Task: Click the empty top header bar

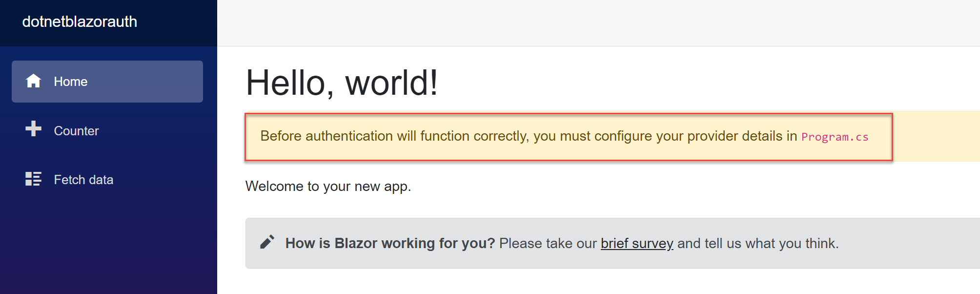Action: coord(586,23)
